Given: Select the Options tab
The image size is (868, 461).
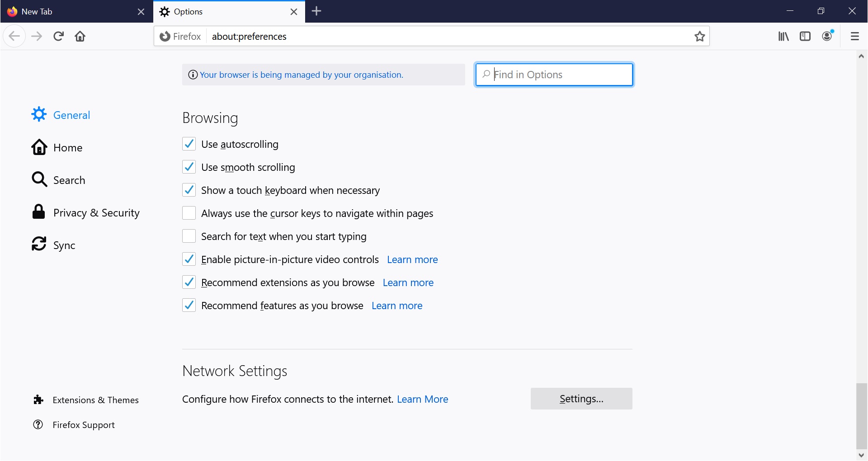Looking at the screenshot, I should point(229,12).
